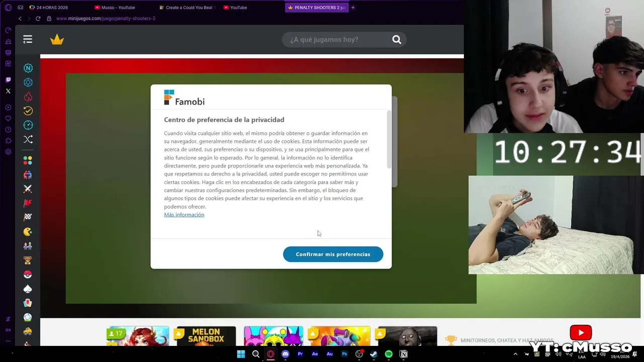644x362 pixels.
Task: Open the flame popular games icon
Action: tap(28, 97)
